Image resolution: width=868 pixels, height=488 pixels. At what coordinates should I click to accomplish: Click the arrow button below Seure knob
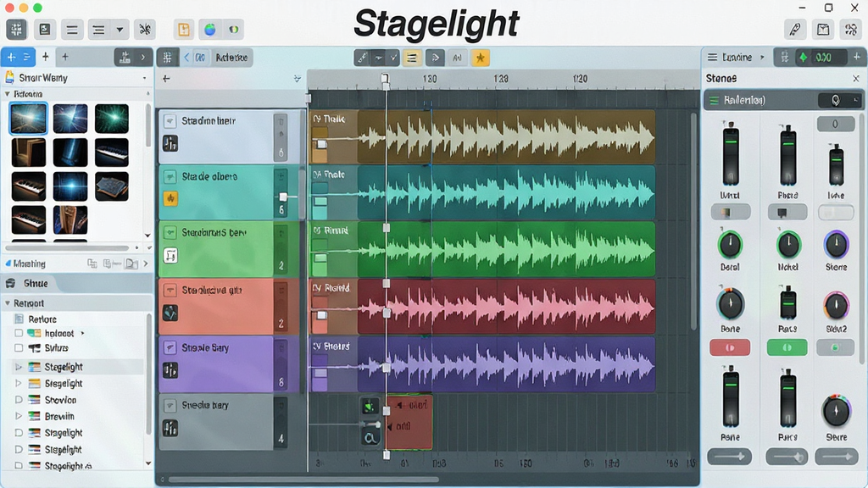tap(836, 457)
